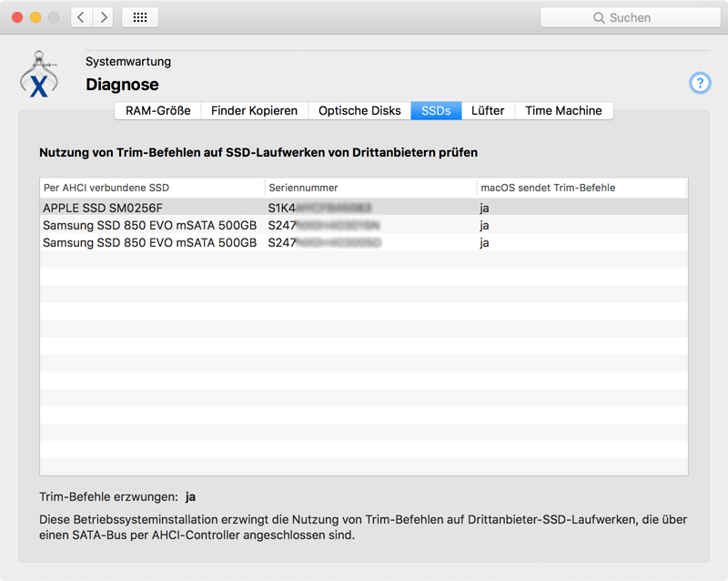Go forward with the right chevron button

pyautogui.click(x=103, y=17)
